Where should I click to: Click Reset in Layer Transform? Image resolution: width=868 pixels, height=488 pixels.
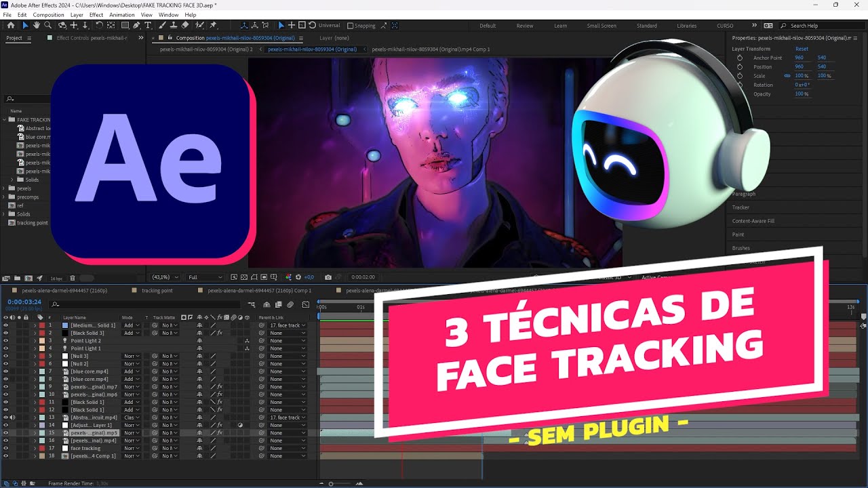coord(802,49)
